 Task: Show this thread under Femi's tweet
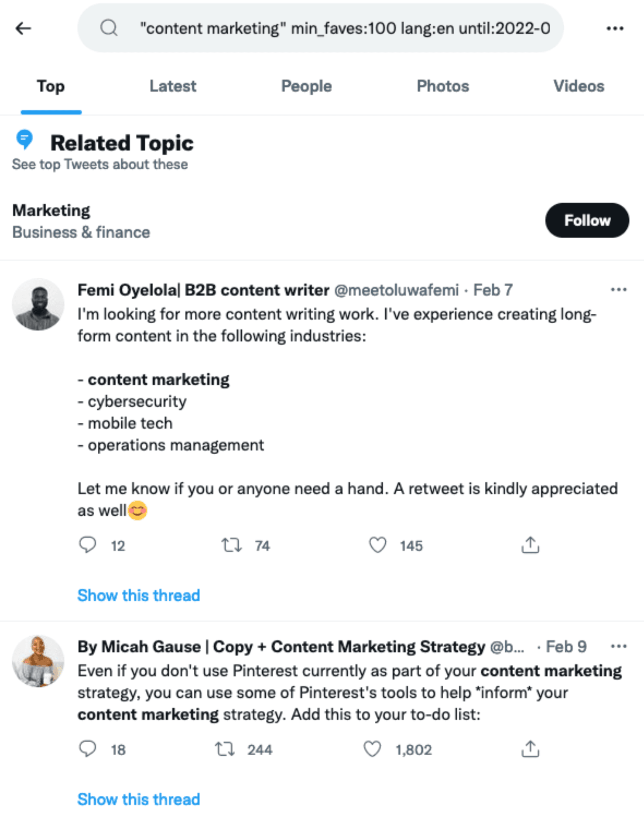[138, 595]
